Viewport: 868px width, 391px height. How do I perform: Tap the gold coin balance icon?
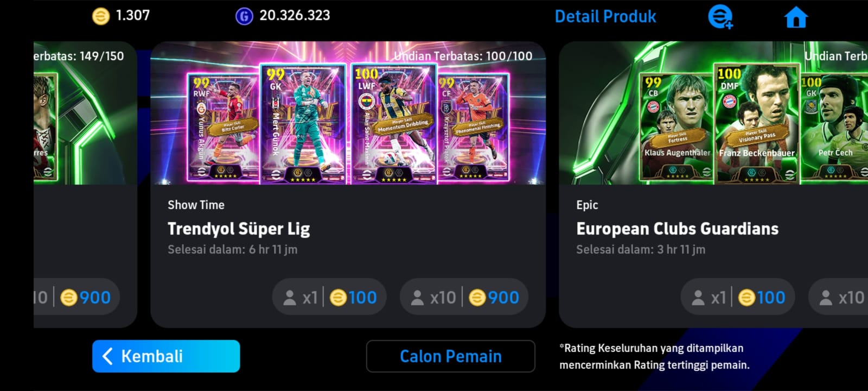[100, 16]
